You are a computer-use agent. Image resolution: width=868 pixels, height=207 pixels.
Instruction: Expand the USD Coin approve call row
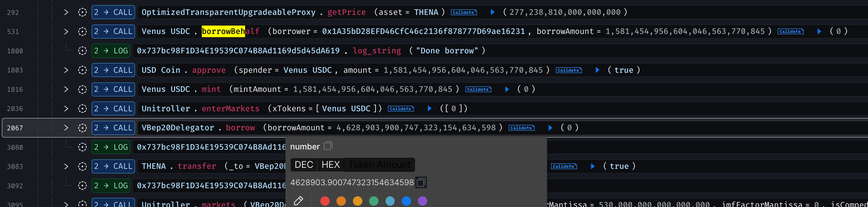pos(66,70)
